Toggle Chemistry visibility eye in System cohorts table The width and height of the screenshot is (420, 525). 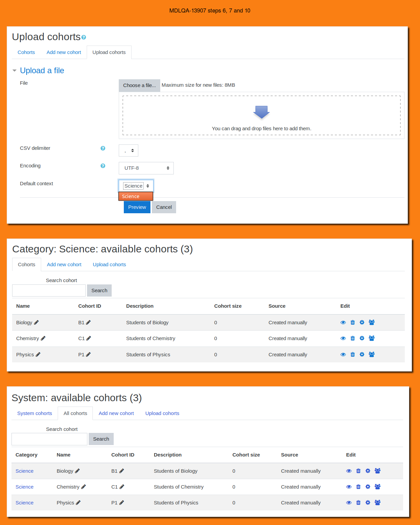[x=349, y=487]
